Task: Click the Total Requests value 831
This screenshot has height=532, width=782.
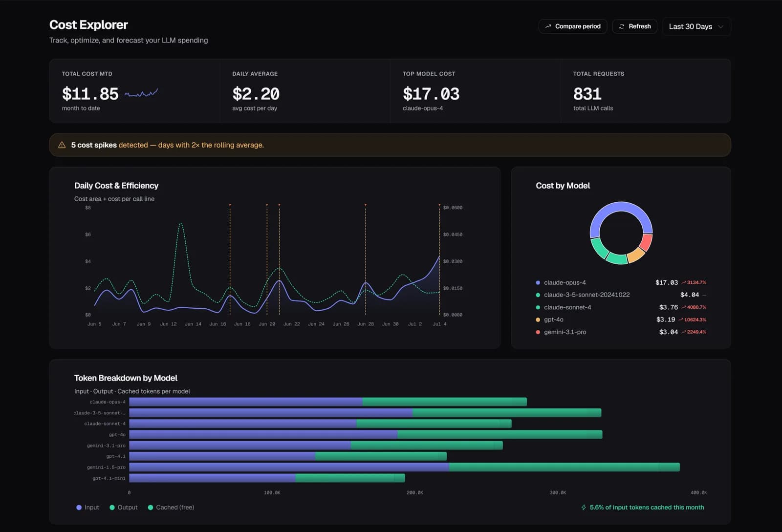Action: tap(587, 94)
